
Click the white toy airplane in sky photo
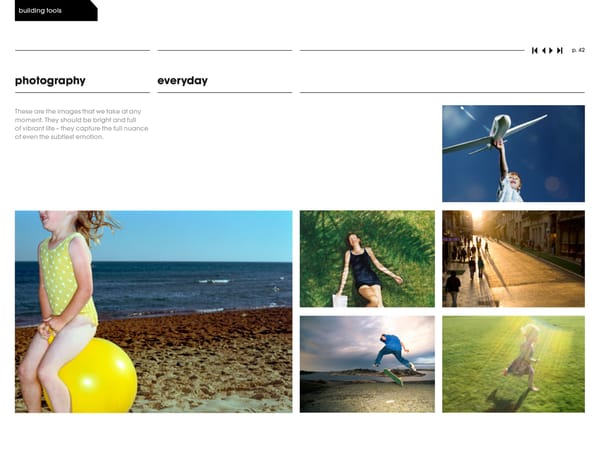tap(496, 133)
